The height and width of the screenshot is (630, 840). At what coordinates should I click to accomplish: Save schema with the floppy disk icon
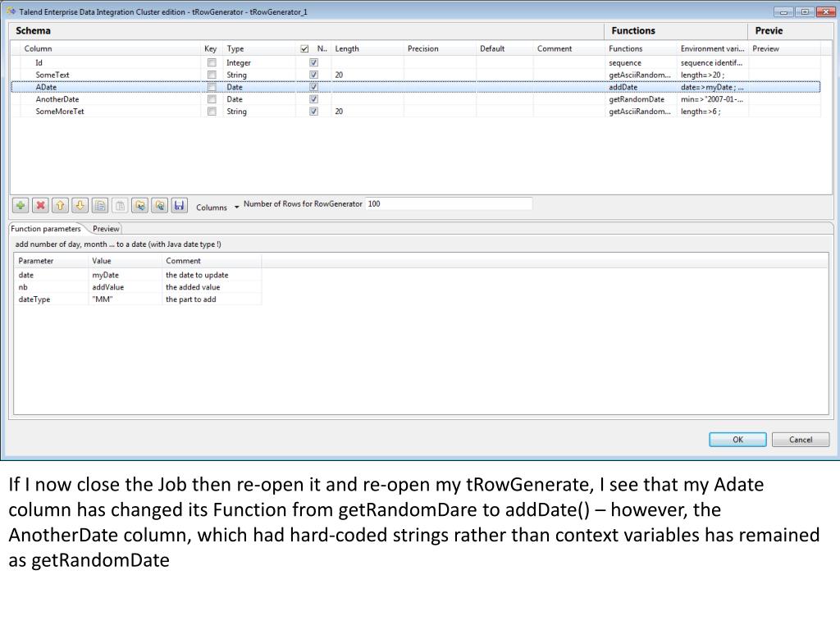pos(180,206)
